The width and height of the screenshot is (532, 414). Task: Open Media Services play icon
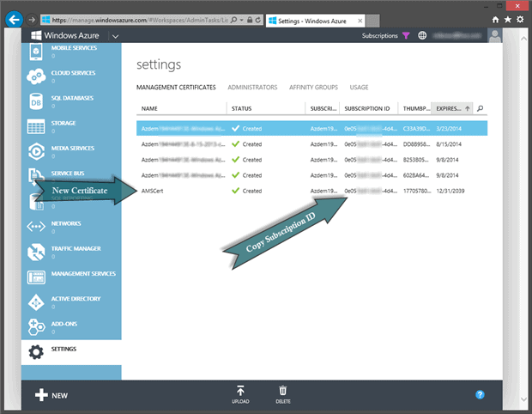(36, 152)
